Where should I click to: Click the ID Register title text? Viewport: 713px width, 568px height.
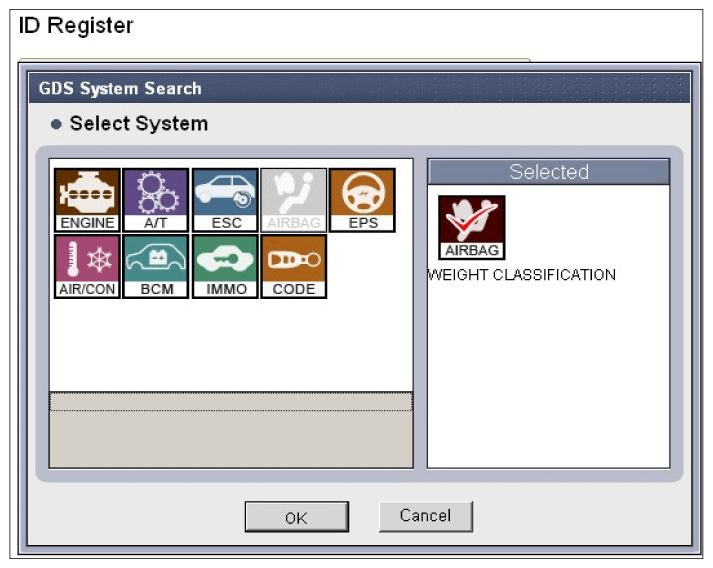(76, 25)
